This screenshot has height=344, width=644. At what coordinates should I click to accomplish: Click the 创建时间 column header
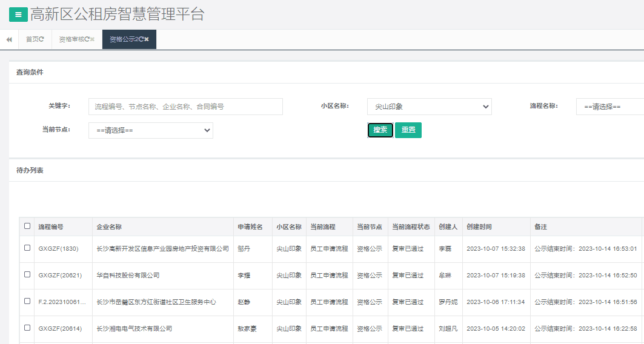pos(479,227)
